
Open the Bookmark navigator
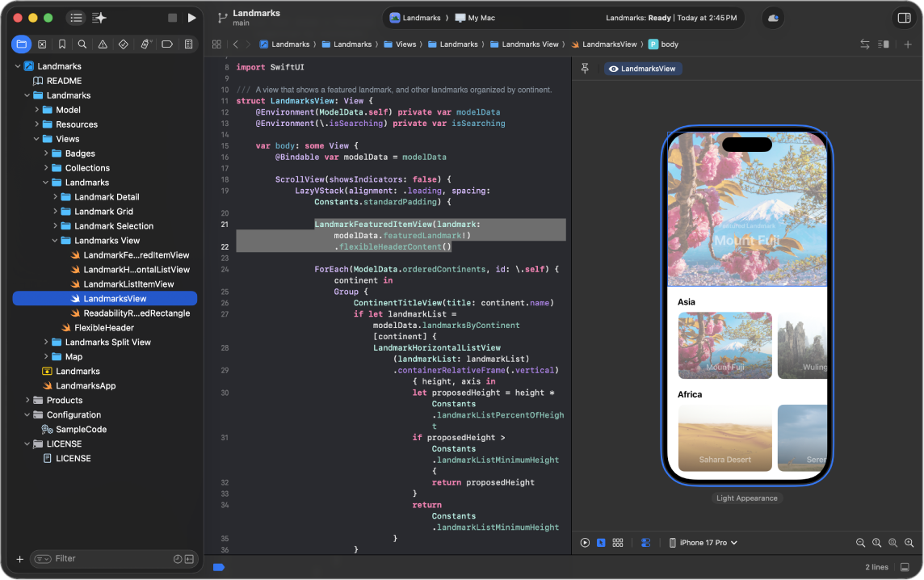pyautogui.click(x=61, y=44)
